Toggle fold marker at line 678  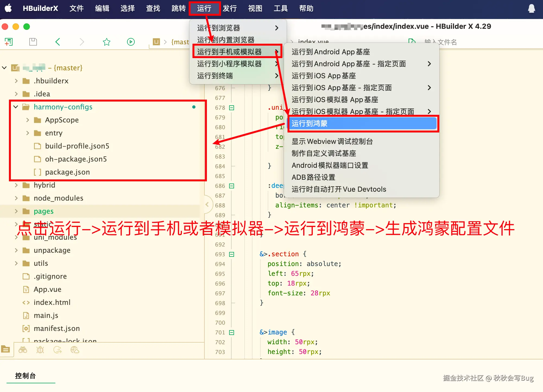(x=232, y=108)
